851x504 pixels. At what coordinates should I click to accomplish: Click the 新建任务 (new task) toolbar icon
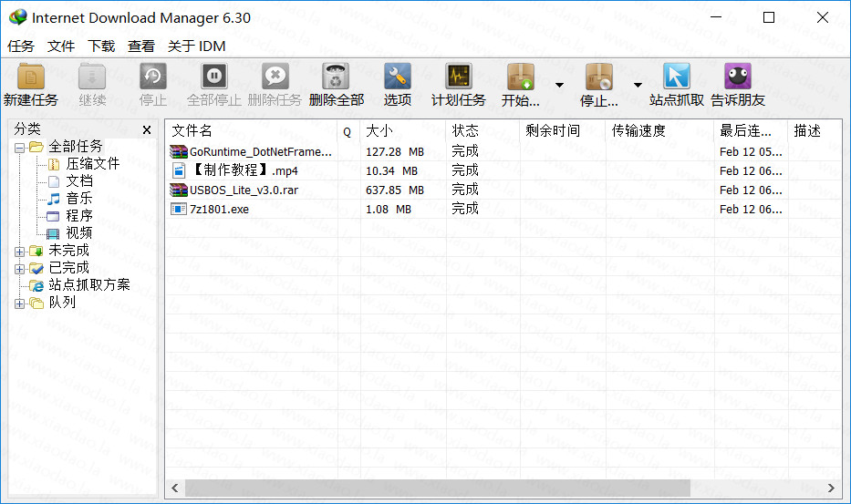click(x=30, y=77)
